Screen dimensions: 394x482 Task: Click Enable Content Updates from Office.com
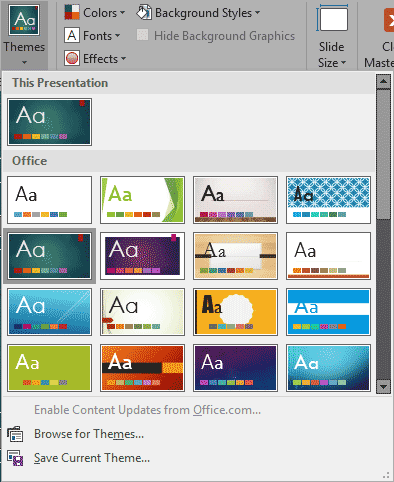click(147, 410)
